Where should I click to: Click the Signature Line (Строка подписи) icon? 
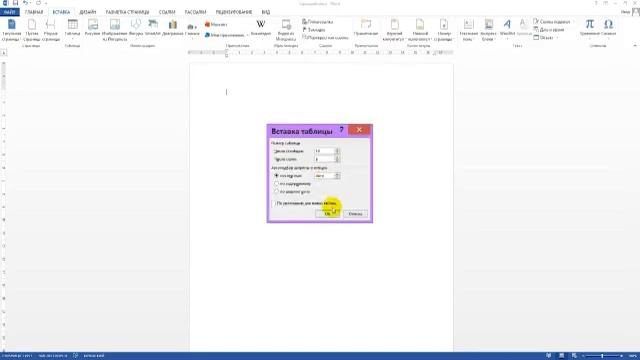pos(536,21)
